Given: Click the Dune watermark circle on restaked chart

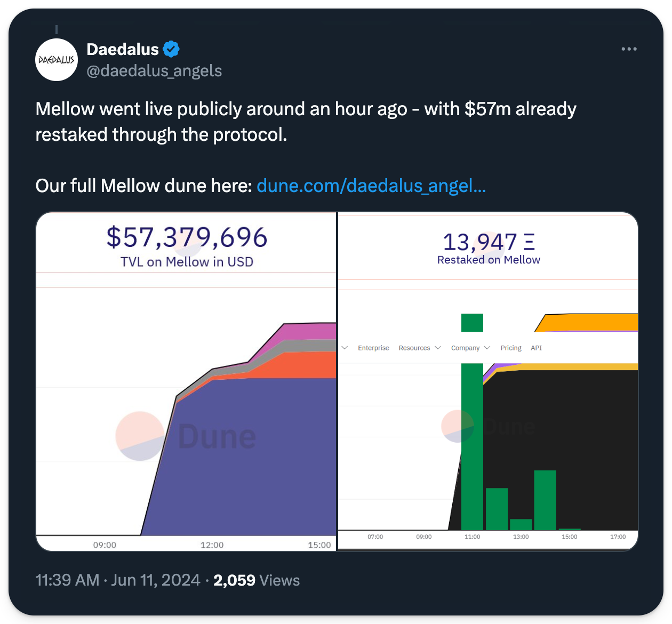Looking at the screenshot, I should click(457, 426).
